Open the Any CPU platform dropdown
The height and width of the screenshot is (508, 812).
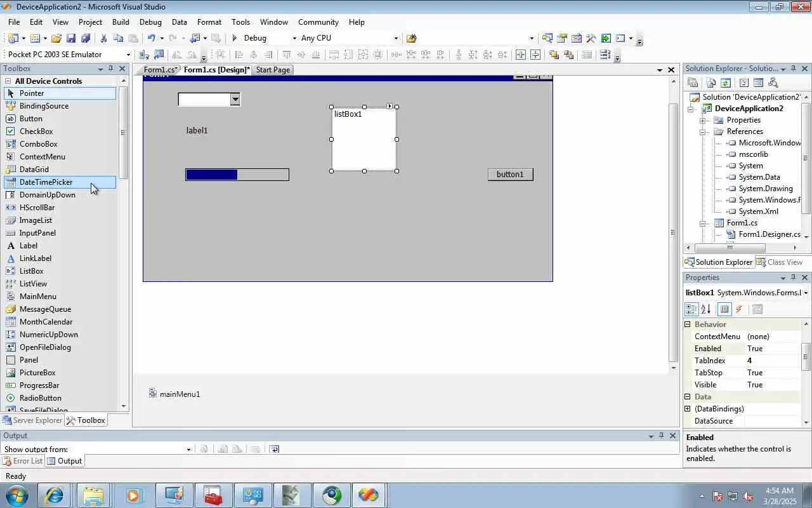tap(396, 38)
